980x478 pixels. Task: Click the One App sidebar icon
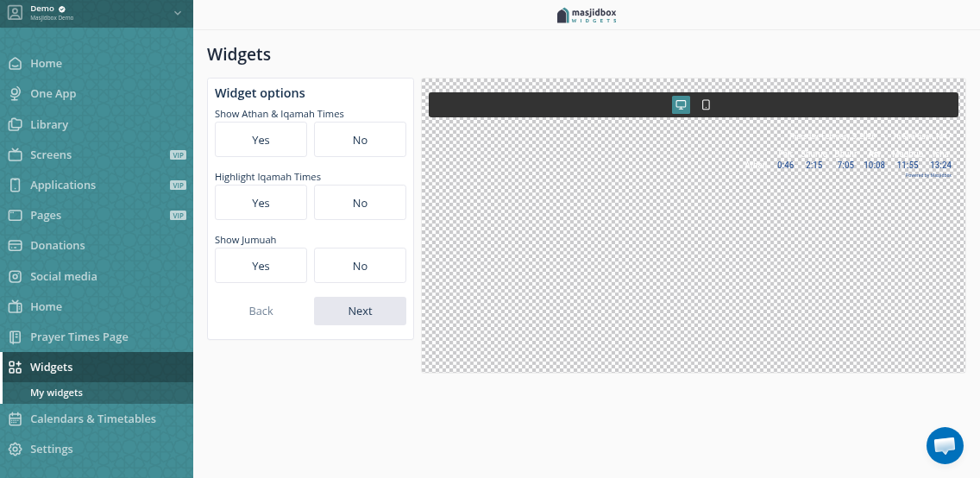(x=15, y=94)
